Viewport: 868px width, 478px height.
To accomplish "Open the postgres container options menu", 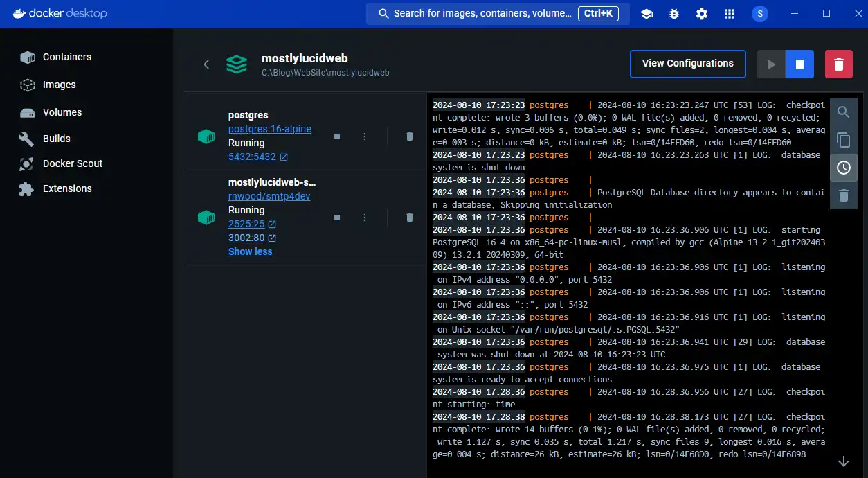I will (x=365, y=136).
